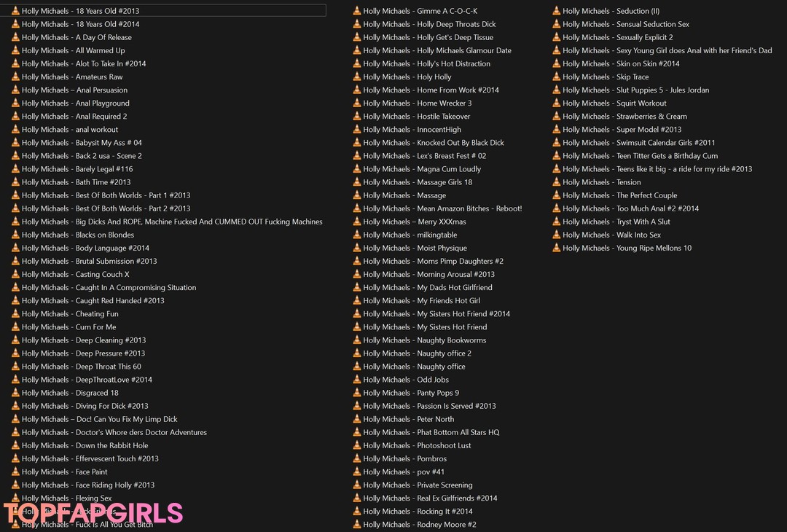Click file name 'Naughty office 2'
Viewport: 787px width, 532px height.
point(417,353)
